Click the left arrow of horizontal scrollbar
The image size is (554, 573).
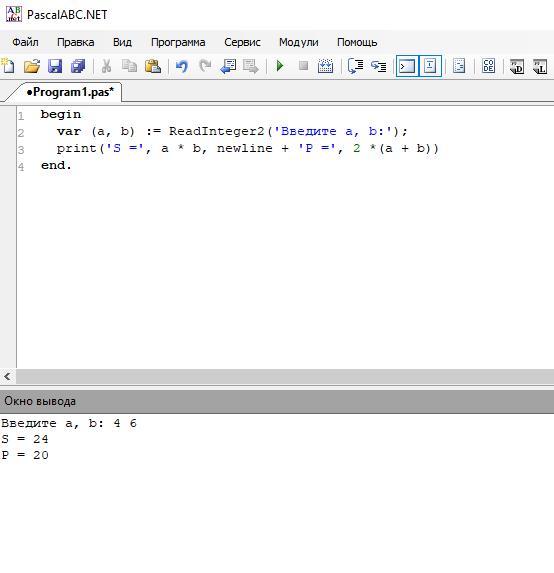coord(7,376)
